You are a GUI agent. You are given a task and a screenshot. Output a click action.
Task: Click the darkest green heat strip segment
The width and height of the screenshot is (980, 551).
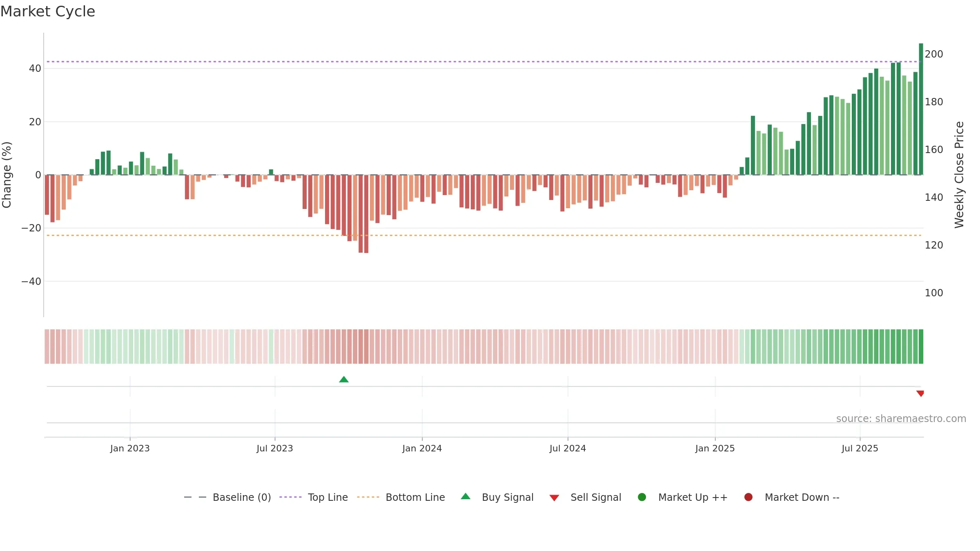tap(921, 347)
